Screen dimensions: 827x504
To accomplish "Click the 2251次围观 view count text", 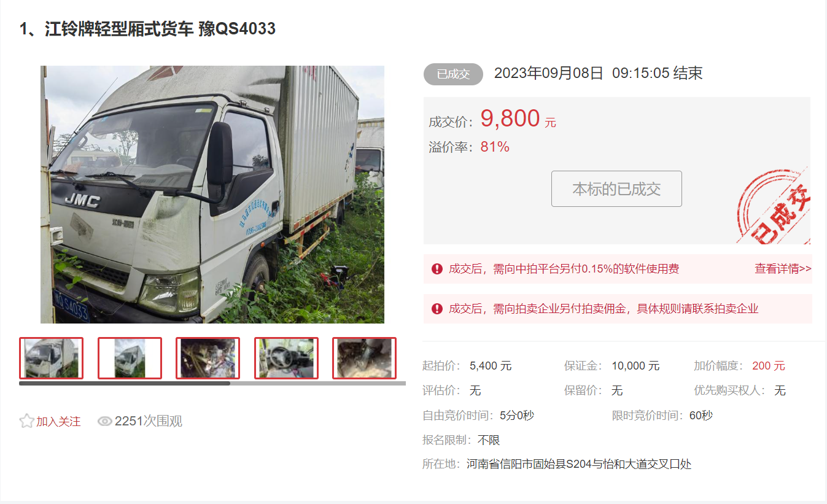I will (x=149, y=421).
